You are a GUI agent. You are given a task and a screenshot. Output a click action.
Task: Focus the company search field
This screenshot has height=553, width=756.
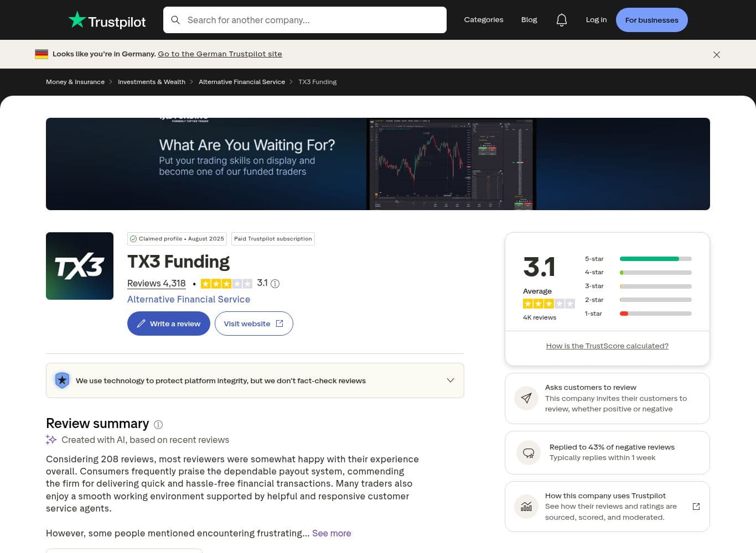pos(305,20)
